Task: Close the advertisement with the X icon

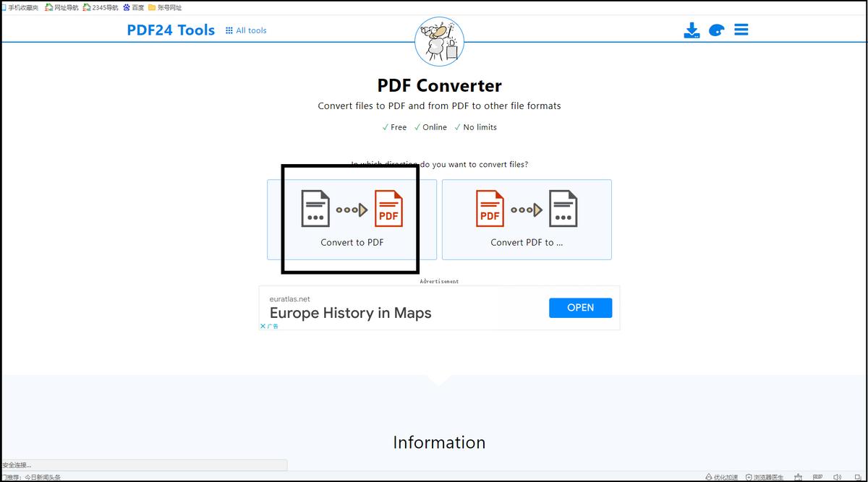Action: click(263, 326)
